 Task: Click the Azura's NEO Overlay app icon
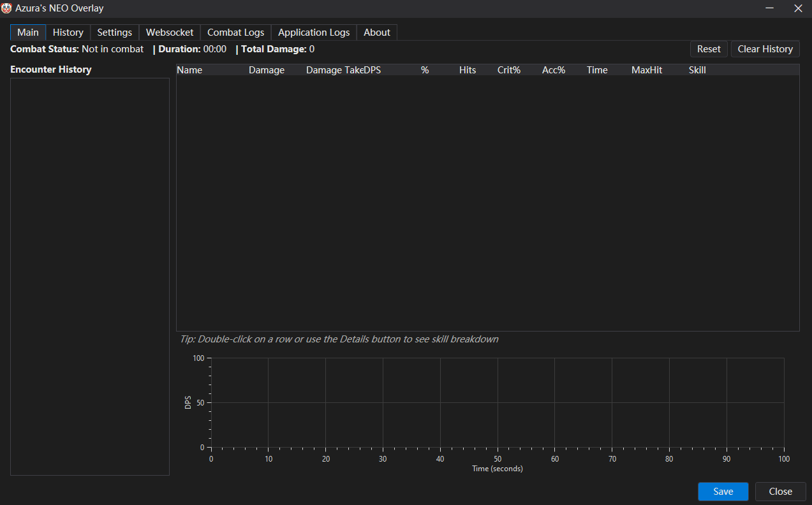click(x=6, y=8)
